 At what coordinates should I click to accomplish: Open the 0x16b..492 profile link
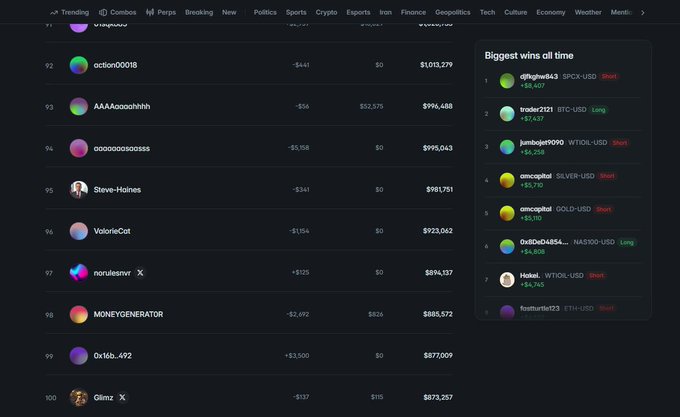pos(113,356)
